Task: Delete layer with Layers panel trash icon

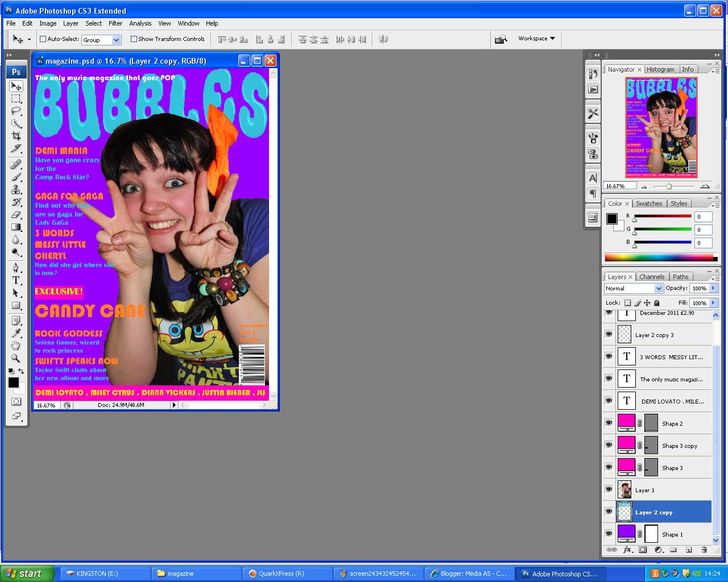Action: (704, 550)
